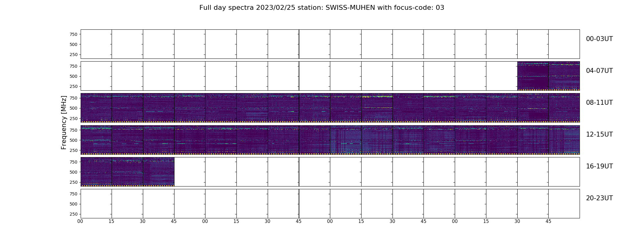Click the 250 tick in the 16-19UT row
Viewport: 644px width, 245px height.
[x=74, y=182]
